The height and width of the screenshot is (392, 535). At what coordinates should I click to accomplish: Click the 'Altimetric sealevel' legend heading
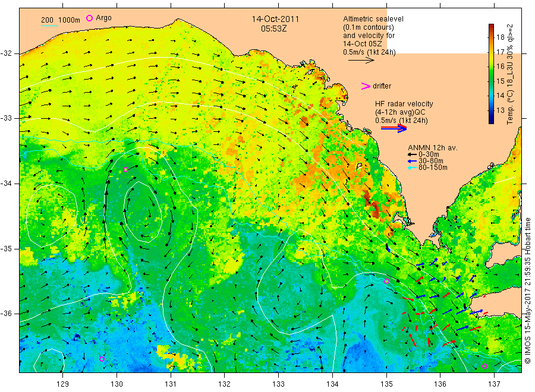pyautogui.click(x=373, y=19)
